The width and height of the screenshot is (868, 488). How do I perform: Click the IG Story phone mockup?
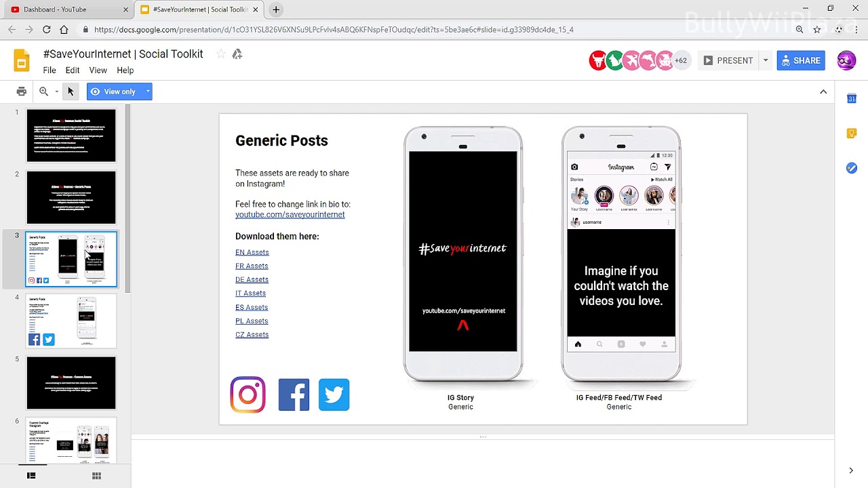point(463,253)
